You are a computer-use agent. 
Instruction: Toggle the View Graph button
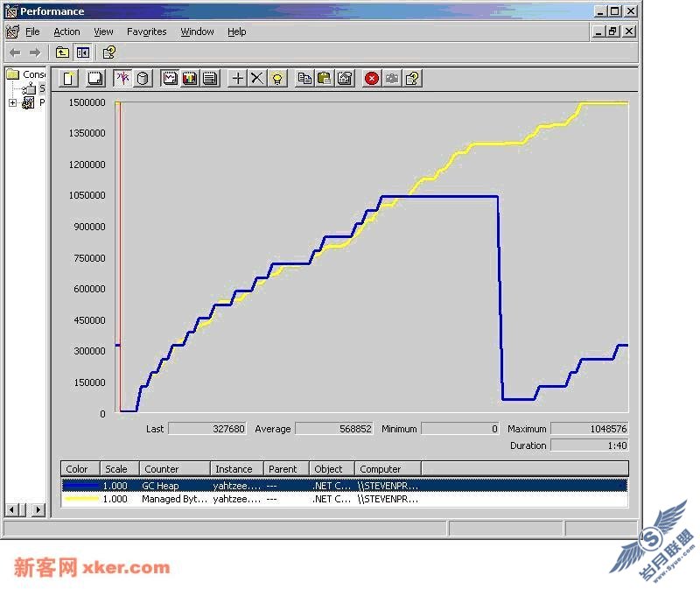tap(170, 79)
